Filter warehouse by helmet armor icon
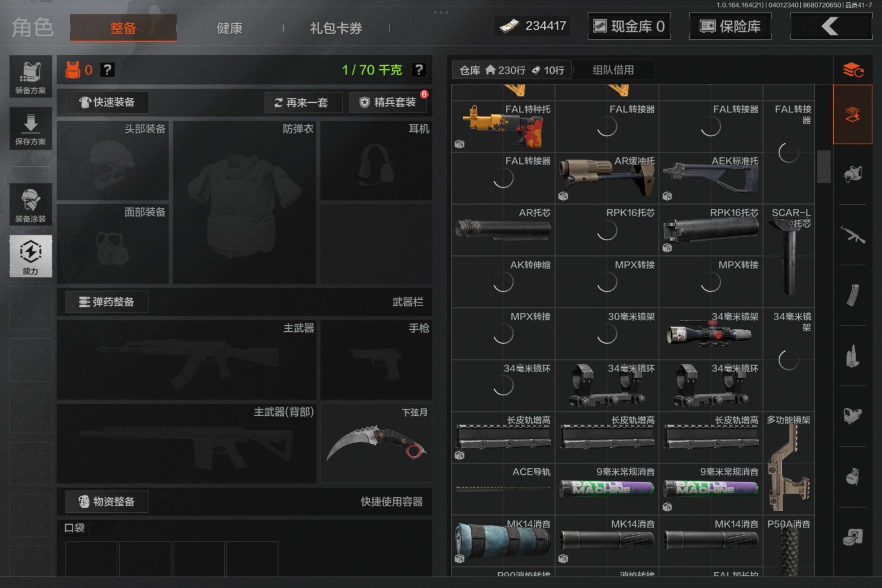 (852, 174)
